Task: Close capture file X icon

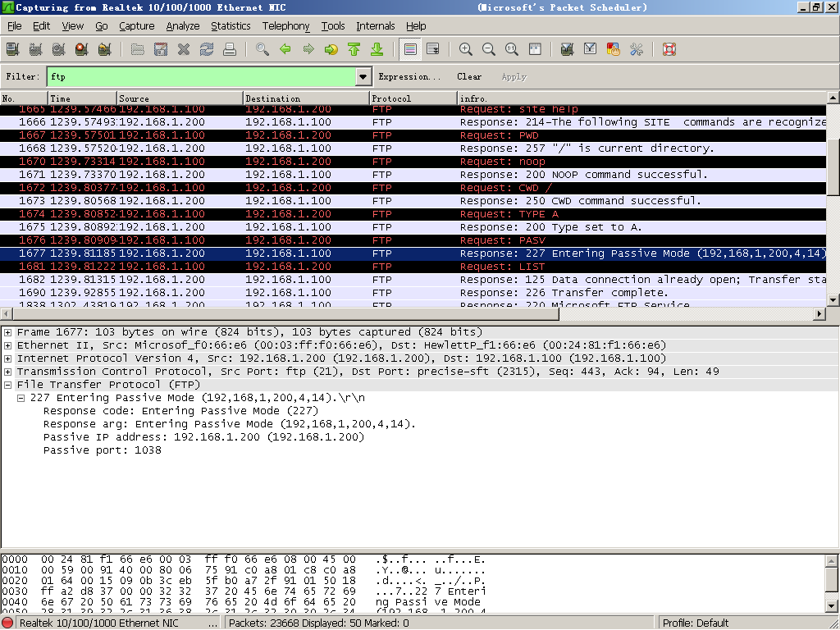Action: pos(184,49)
